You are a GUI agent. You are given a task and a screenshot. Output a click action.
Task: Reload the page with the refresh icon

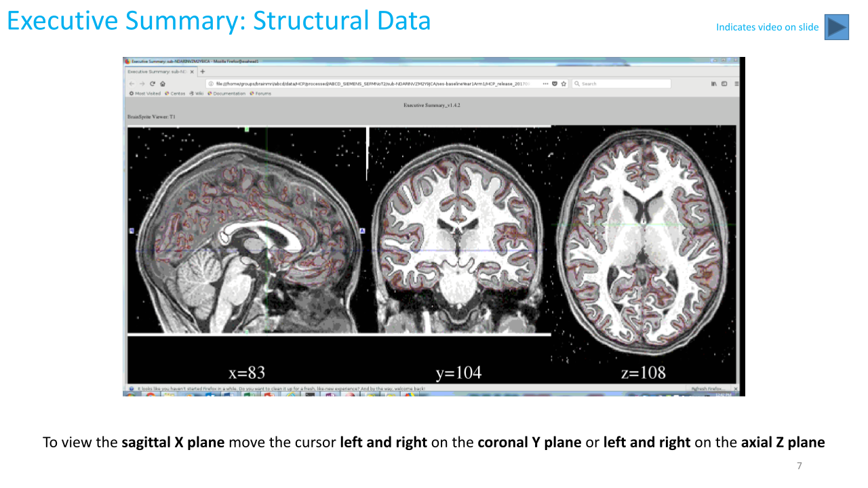(x=153, y=83)
